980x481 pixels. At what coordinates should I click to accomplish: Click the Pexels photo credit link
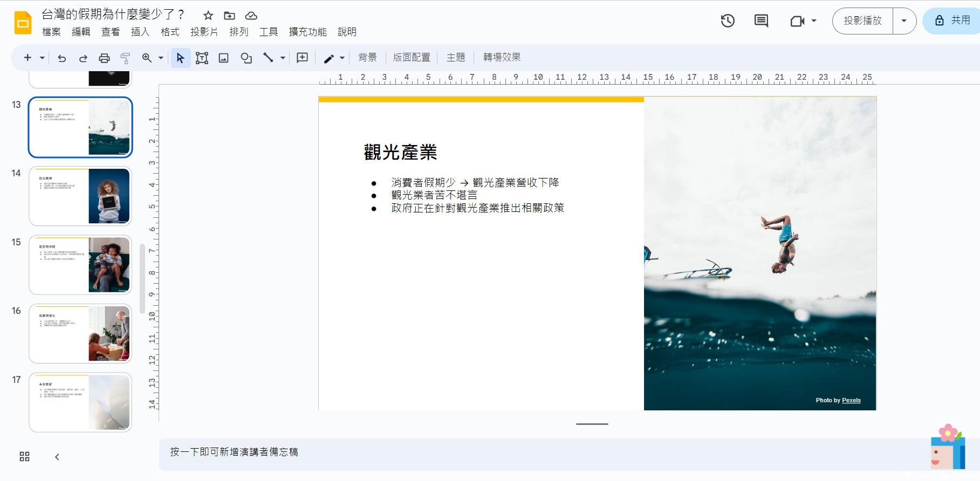click(x=851, y=400)
